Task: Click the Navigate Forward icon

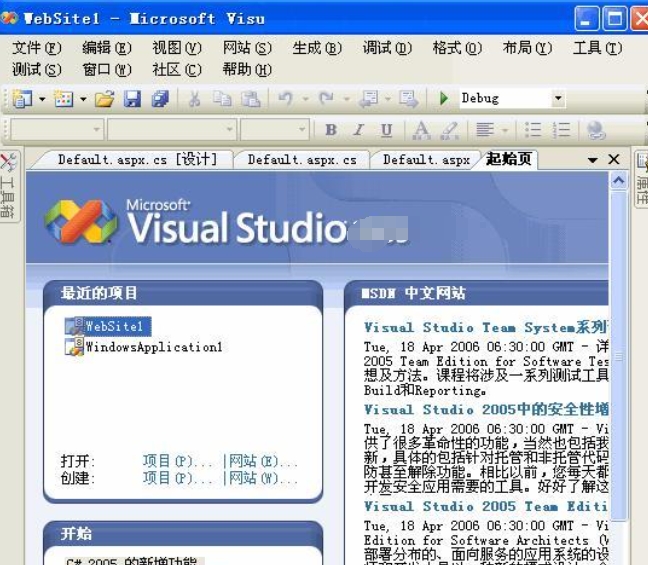Action: point(409,99)
